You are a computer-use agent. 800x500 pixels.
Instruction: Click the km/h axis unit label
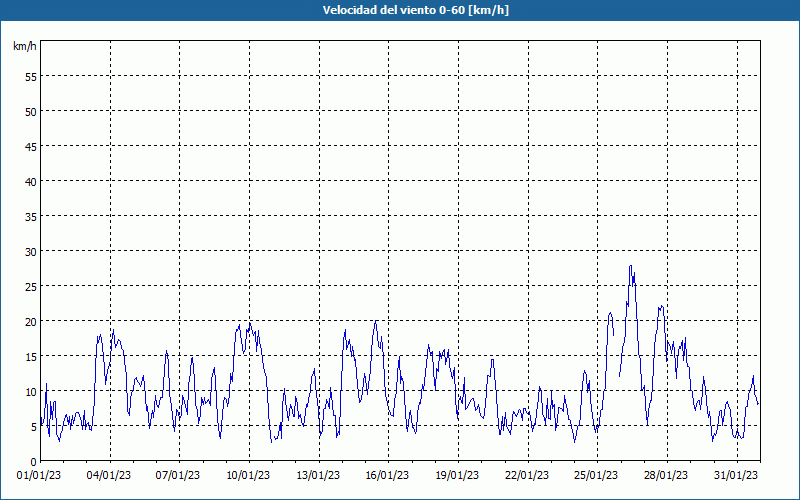24,46
